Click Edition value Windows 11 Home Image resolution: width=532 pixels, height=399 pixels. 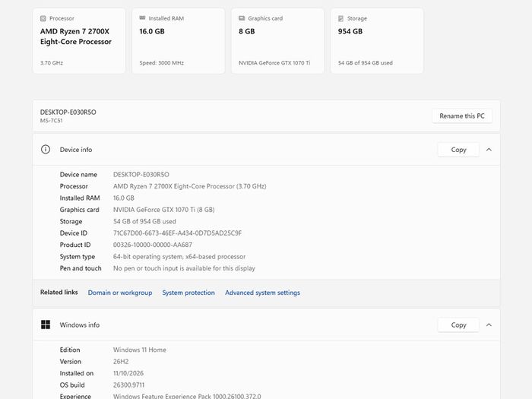(x=139, y=350)
